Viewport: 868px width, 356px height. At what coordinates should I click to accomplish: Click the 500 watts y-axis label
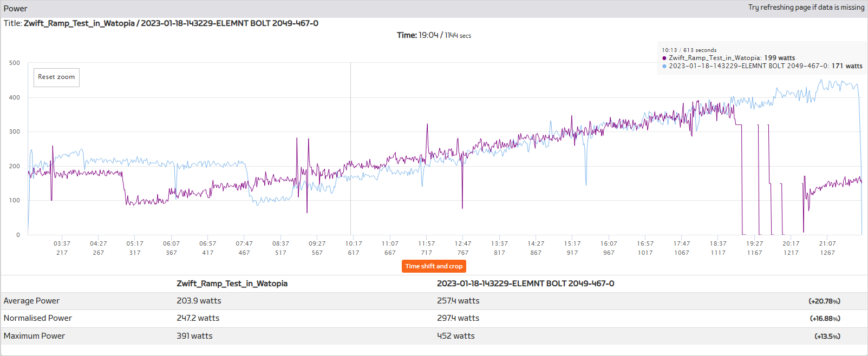[15, 63]
